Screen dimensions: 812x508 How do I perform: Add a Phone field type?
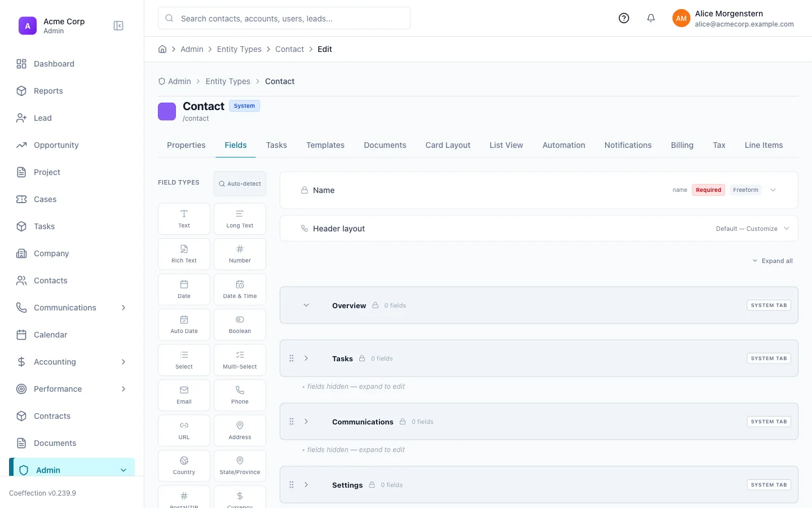point(240,395)
